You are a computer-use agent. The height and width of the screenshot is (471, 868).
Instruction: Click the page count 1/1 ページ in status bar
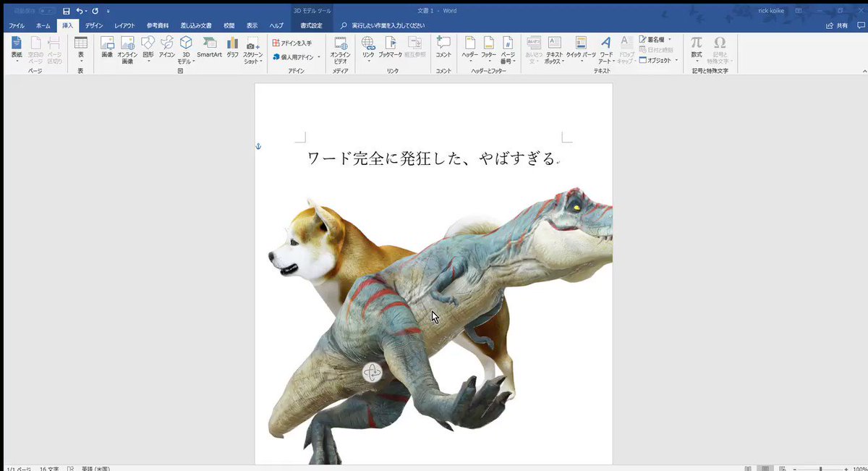pyautogui.click(x=18, y=468)
